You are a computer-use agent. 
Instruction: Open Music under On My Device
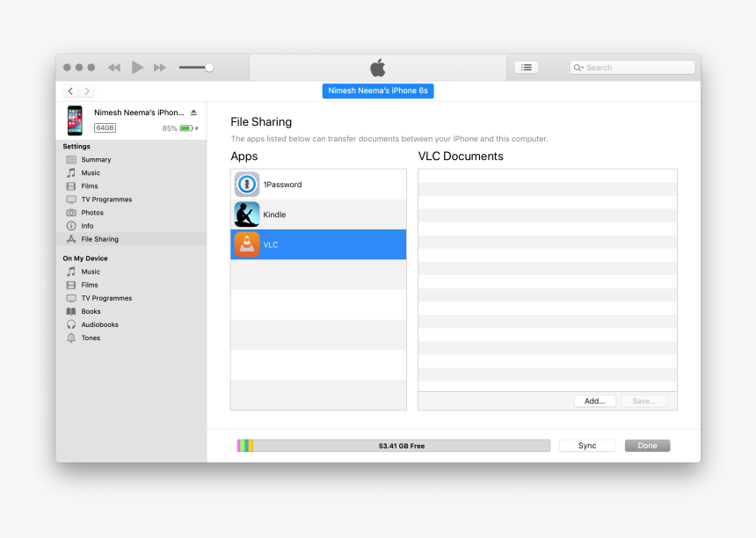[x=131, y=272]
